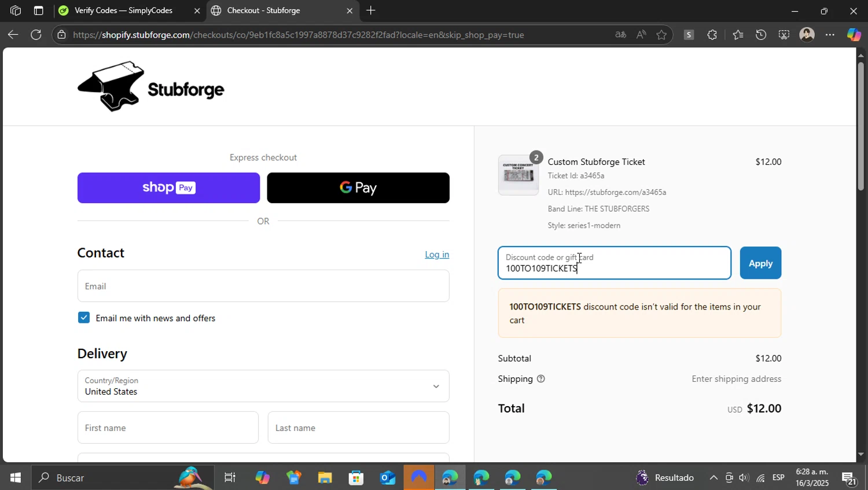This screenshot has height=490, width=868.
Task: Focus the Email input field
Action: (x=263, y=286)
